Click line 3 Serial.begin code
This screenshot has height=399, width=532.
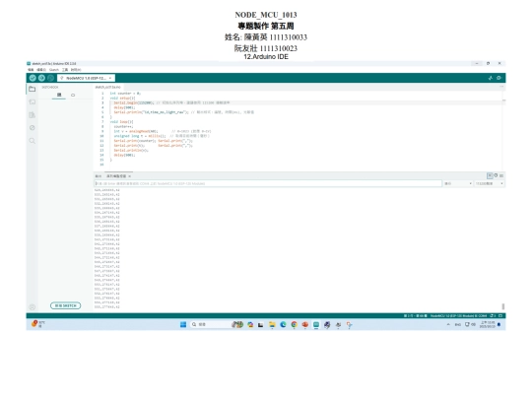[134, 102]
